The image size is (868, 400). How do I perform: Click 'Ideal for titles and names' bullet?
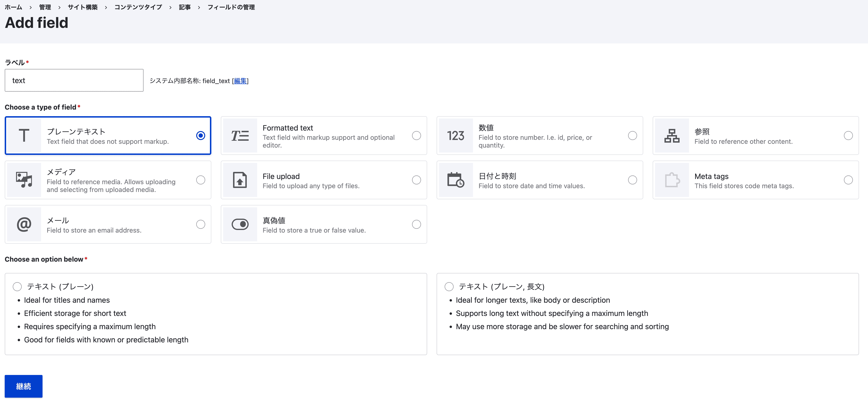pos(67,300)
